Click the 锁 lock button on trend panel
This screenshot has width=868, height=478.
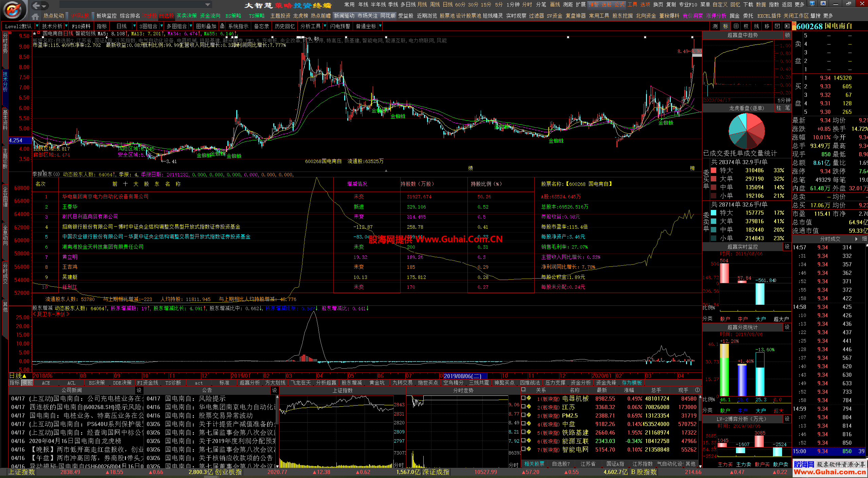(787, 35)
